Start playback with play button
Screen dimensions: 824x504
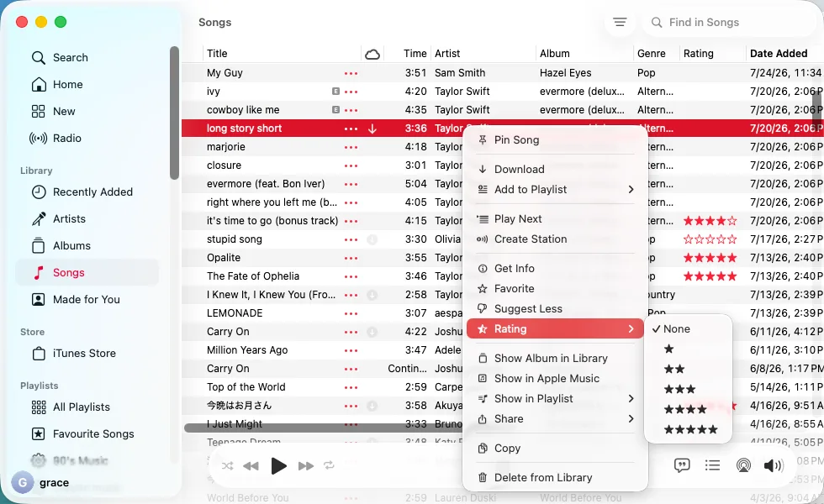coord(278,465)
